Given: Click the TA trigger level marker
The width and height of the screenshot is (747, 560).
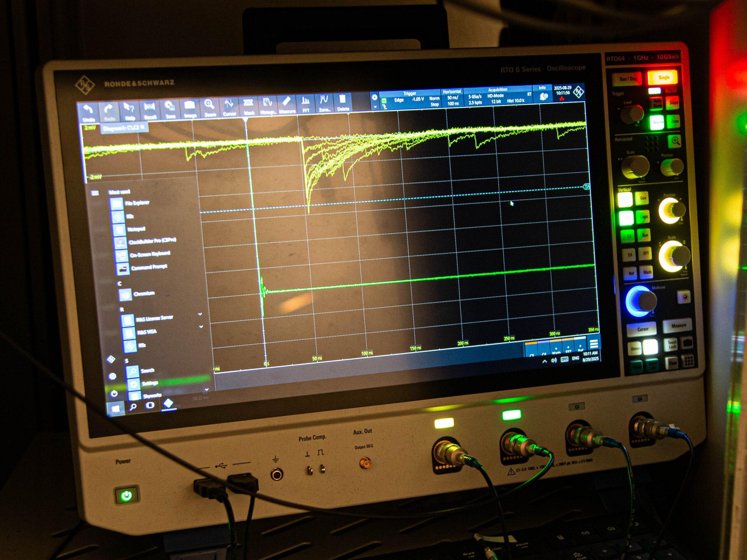Looking at the screenshot, I should pyautogui.click(x=587, y=187).
